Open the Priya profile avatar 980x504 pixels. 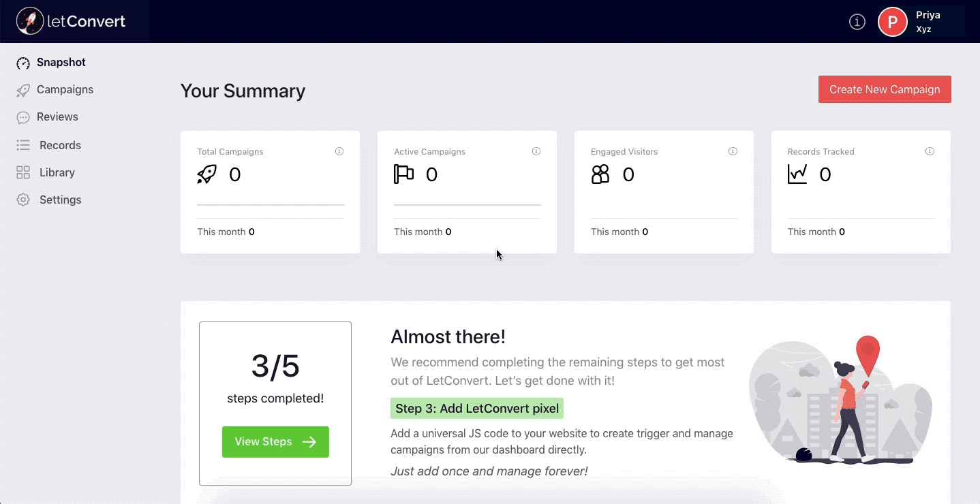(x=892, y=22)
